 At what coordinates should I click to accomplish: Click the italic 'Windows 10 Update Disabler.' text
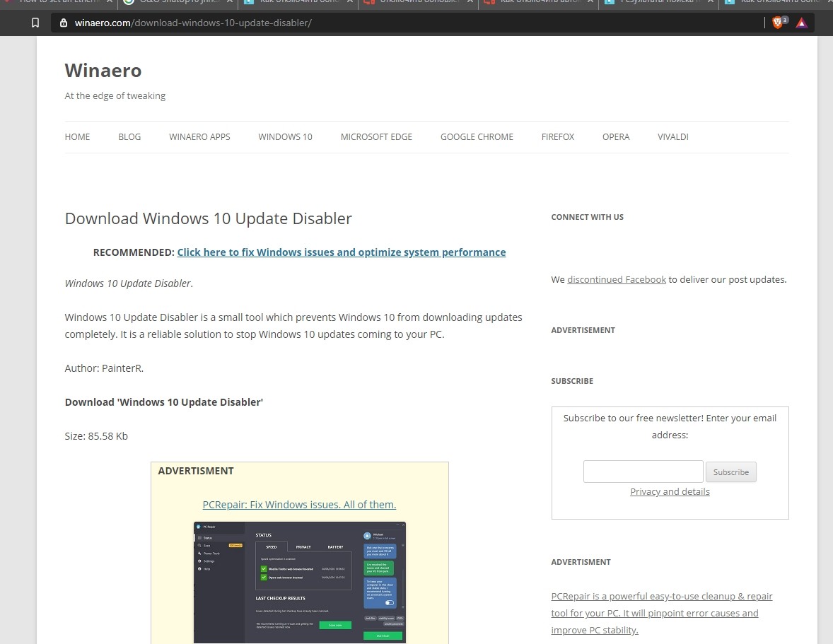coord(129,283)
